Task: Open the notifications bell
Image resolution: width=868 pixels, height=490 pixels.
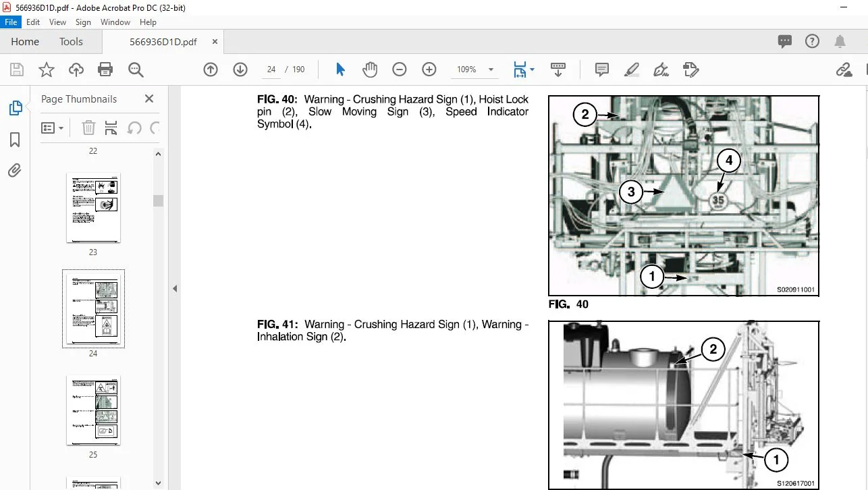Action: click(840, 42)
